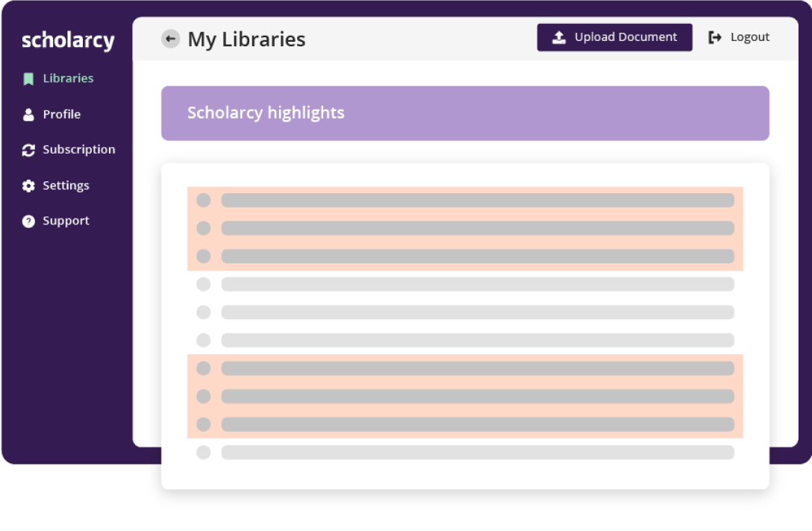This screenshot has width=812, height=531.
Task: Click the Profile person icon
Action: [28, 114]
